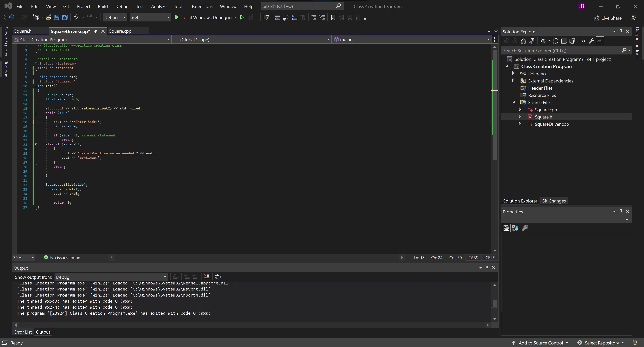Viewport: 644px width, 347px height.
Task: Click Collapse All in Solution Explorer
Action: pyautogui.click(x=564, y=41)
